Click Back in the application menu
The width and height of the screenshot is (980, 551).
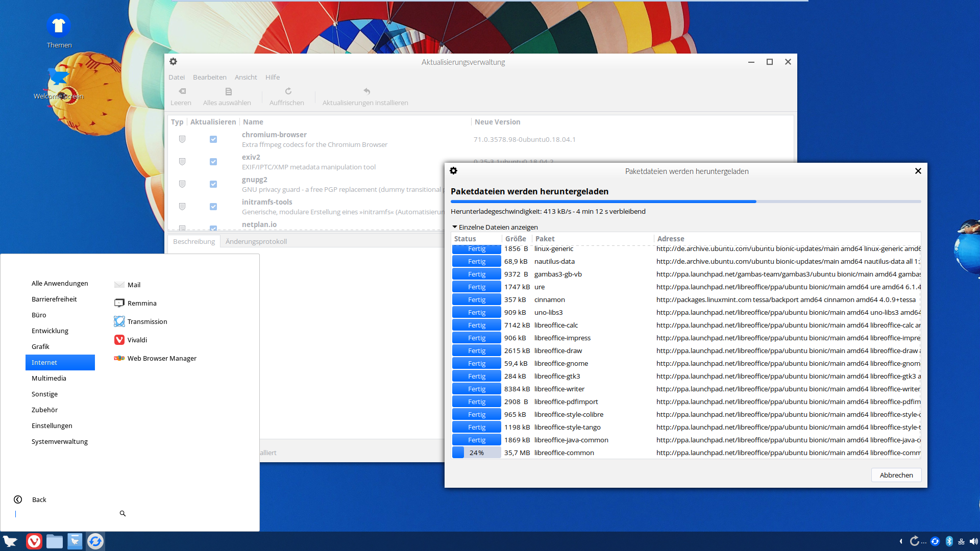(39, 499)
